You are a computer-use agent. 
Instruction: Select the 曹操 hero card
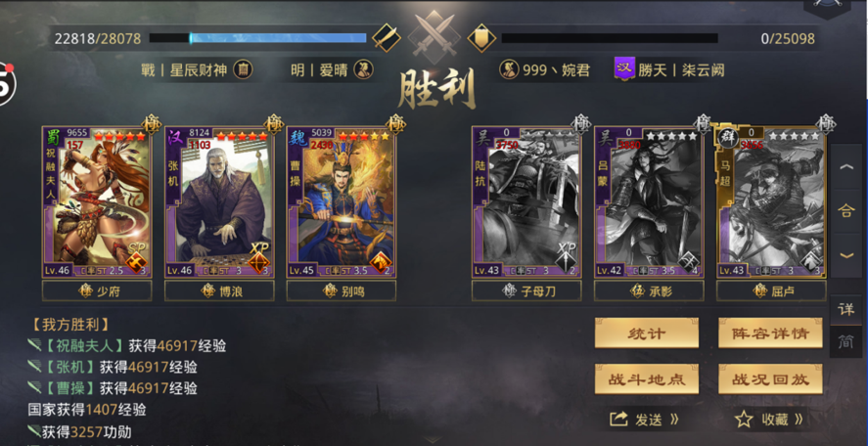(341, 202)
